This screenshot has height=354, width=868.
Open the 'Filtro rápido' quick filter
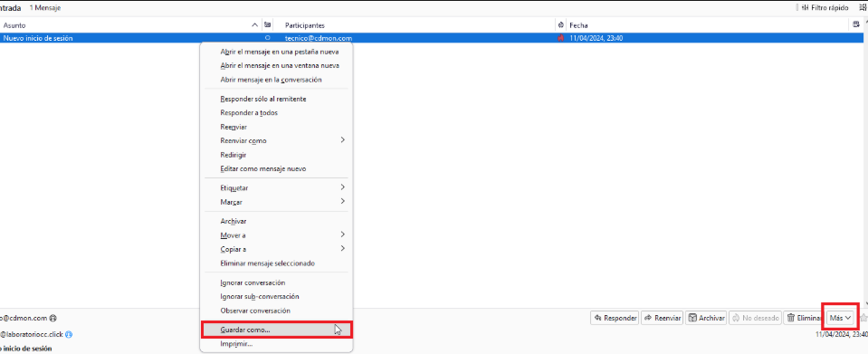click(x=825, y=8)
